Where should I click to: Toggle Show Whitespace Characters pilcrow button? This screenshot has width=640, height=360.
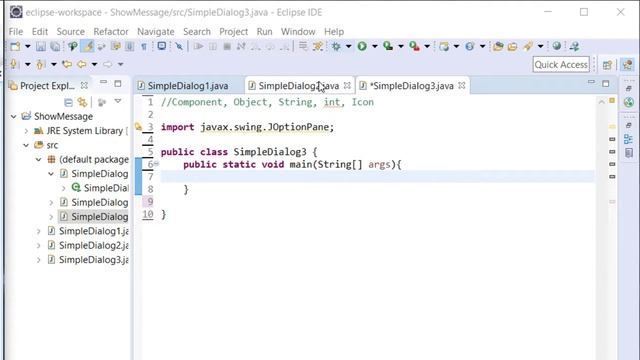pyautogui.click(x=144, y=46)
